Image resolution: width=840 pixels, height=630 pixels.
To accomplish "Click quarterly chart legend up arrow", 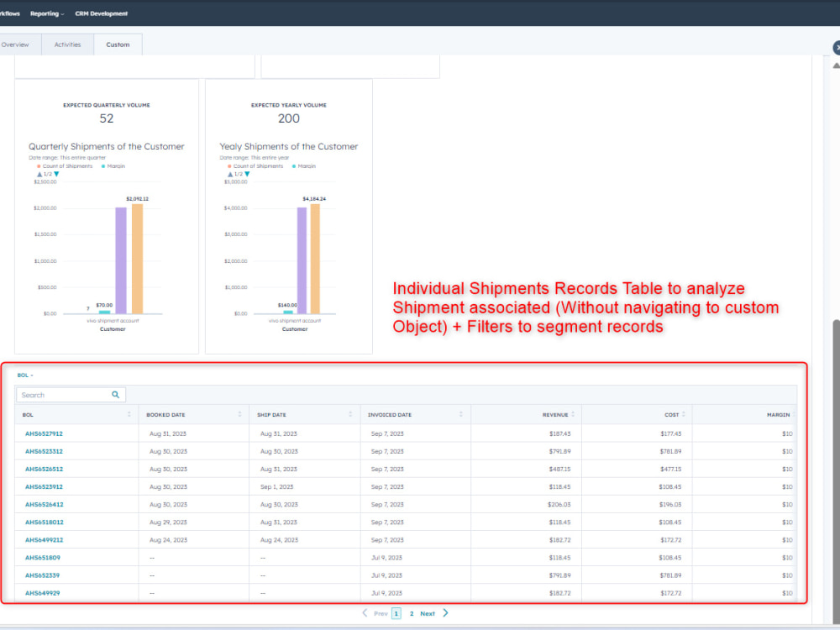I will [39, 174].
